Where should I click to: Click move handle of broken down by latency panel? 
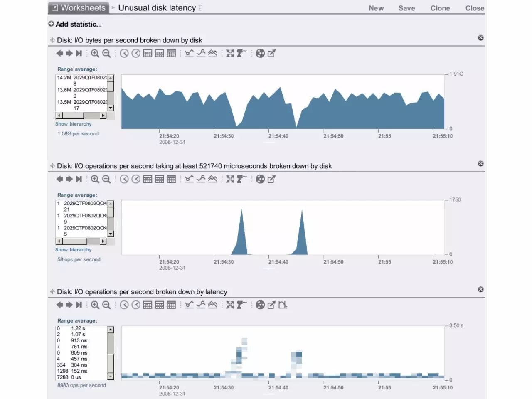tap(52, 292)
